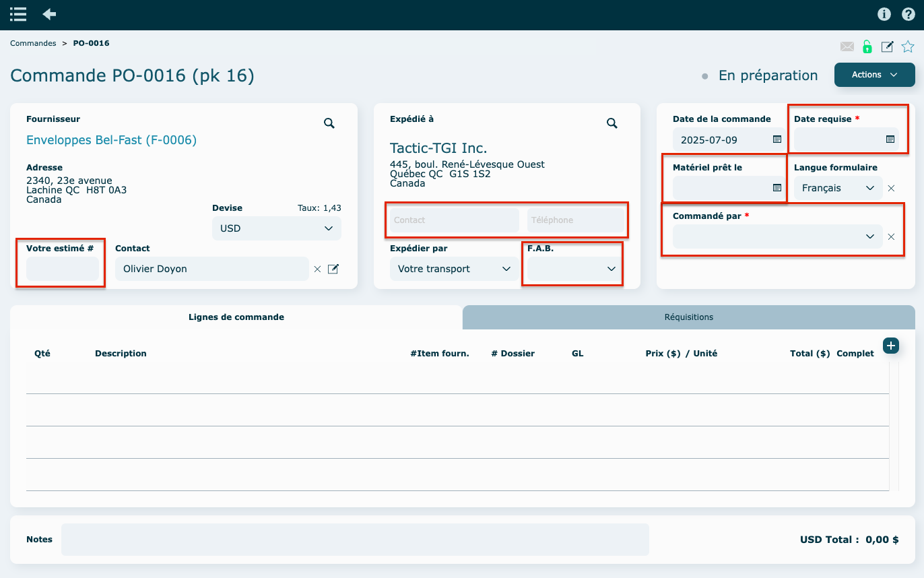Select the Lignes de commande tab
Screen dimensions: 924x578
[236, 317]
